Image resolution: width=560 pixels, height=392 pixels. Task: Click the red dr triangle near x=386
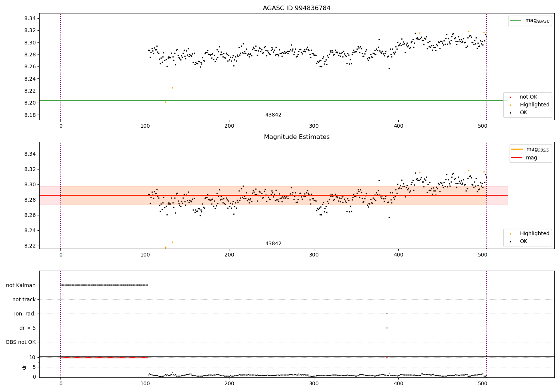387,358
